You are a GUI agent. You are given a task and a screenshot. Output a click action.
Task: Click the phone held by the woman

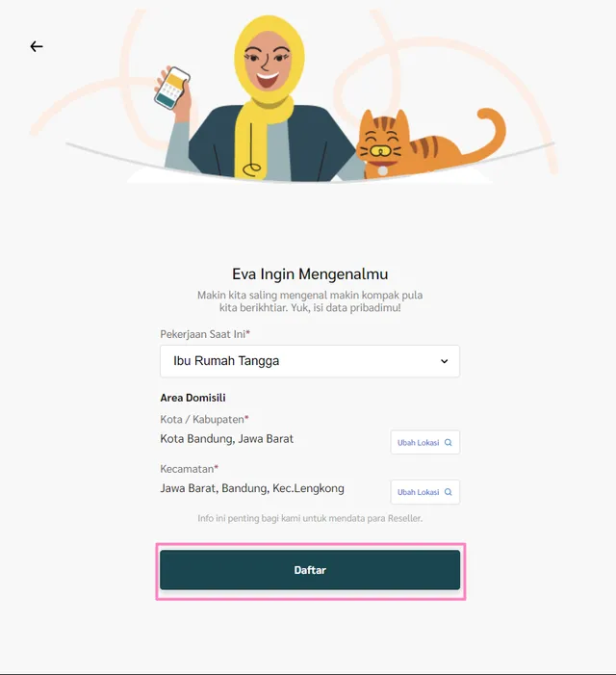[x=172, y=88]
